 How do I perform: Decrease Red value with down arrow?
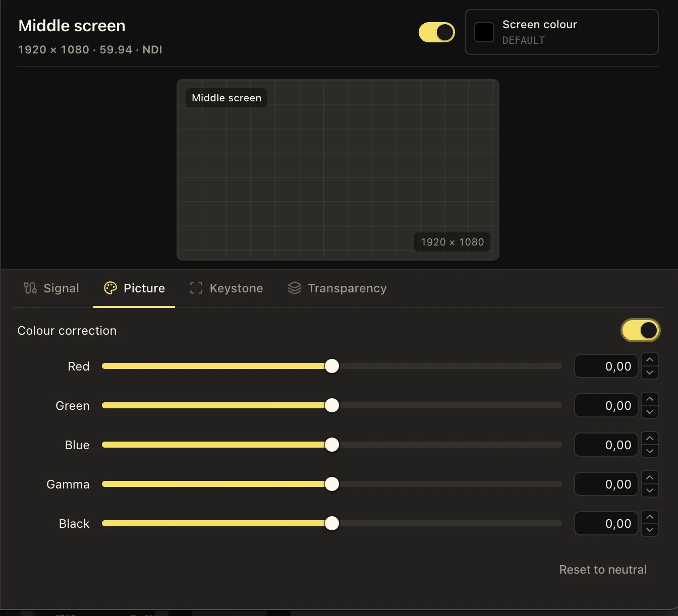pyautogui.click(x=650, y=373)
